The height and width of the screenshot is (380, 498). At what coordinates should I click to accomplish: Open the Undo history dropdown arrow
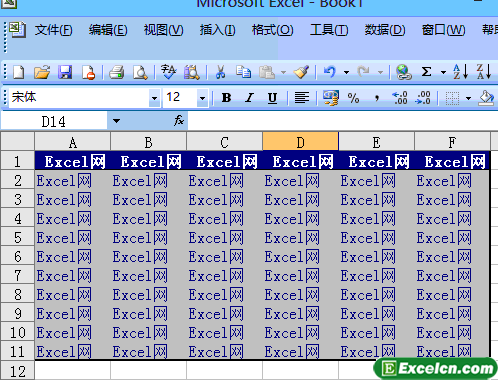(346, 72)
